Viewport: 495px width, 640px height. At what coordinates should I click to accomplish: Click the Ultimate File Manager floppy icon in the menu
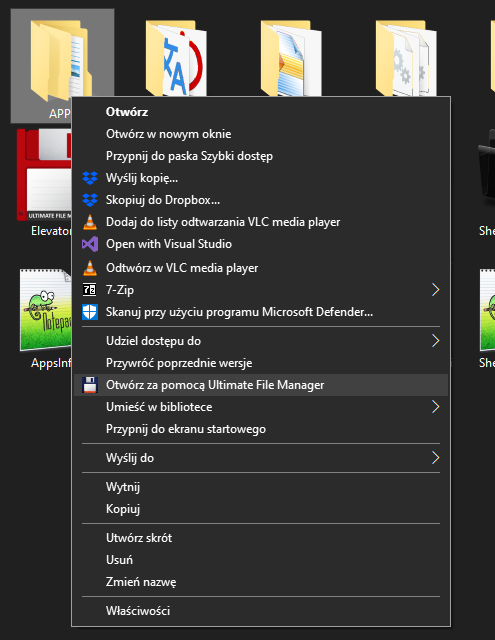coord(90,385)
